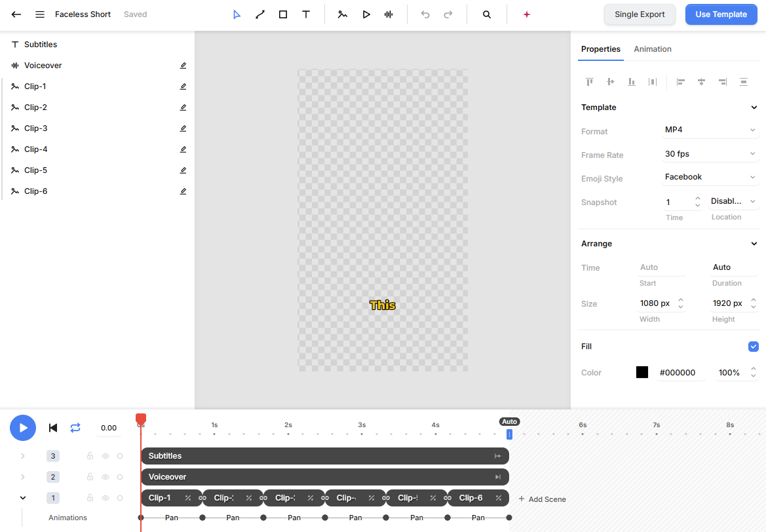Jump to timeline start
This screenshot has height=532, width=766.
[x=53, y=428]
